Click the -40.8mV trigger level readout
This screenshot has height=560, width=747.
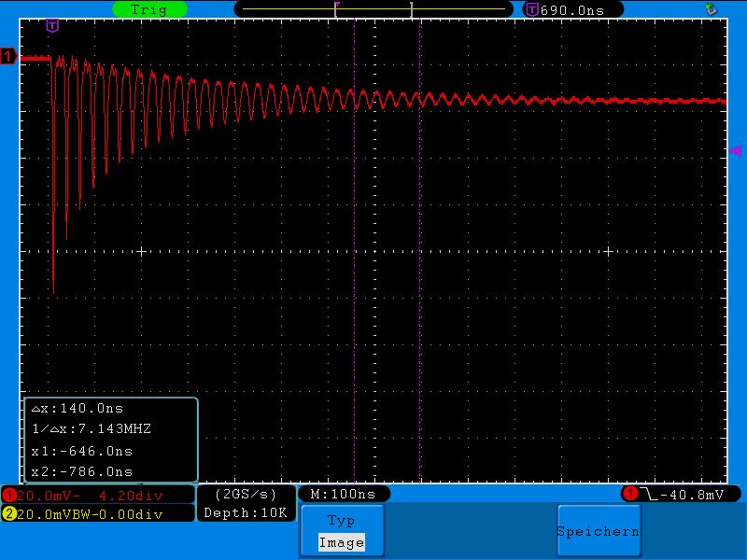[691, 494]
